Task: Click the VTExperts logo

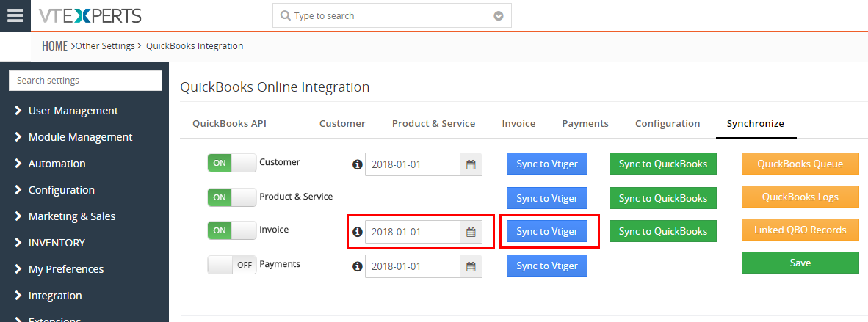Action: click(90, 15)
